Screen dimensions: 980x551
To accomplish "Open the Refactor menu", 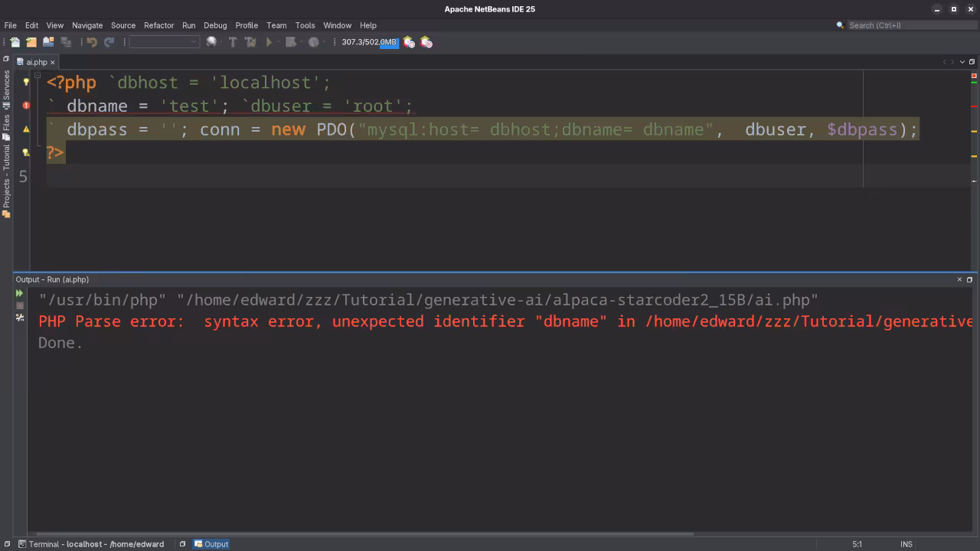I will point(159,25).
